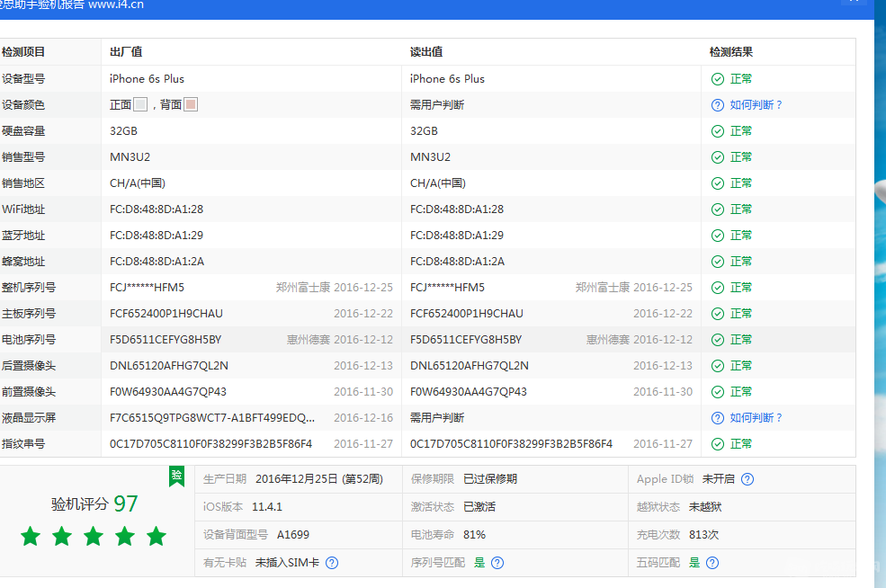Viewport: 886px width, 588px height.
Task: Click factory capacity value 32GB
Action: [124, 131]
